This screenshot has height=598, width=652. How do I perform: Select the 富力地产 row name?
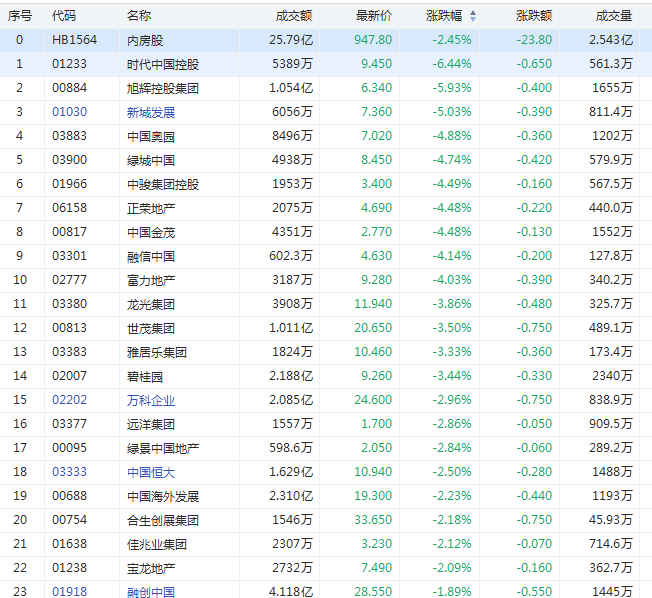click(151, 280)
